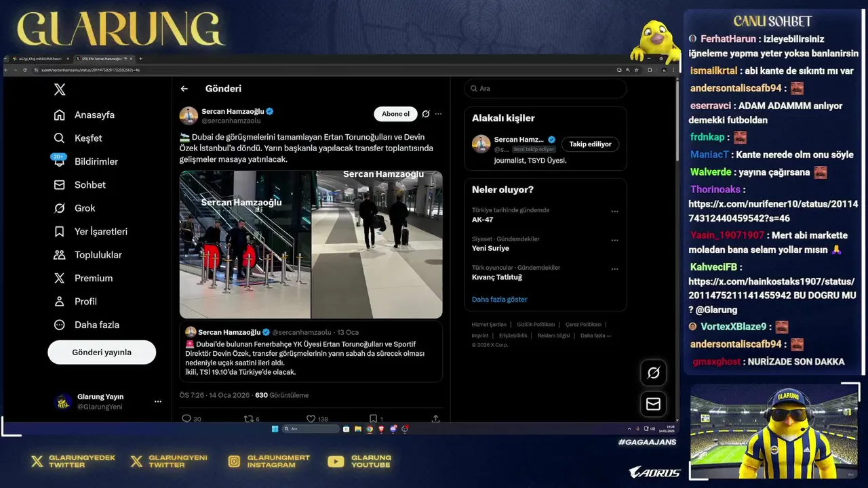Open the right airport corridor photo
The width and height of the screenshot is (868, 488).
pyautogui.click(x=377, y=245)
